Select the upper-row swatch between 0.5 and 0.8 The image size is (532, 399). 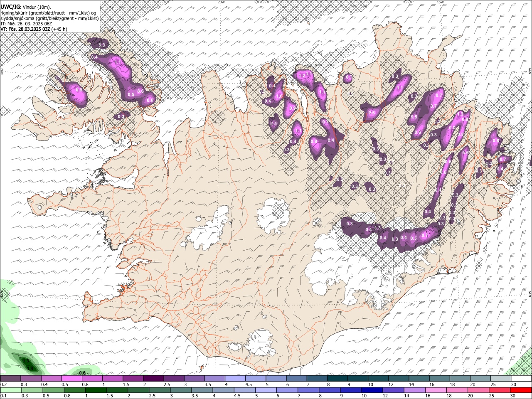[71, 379]
